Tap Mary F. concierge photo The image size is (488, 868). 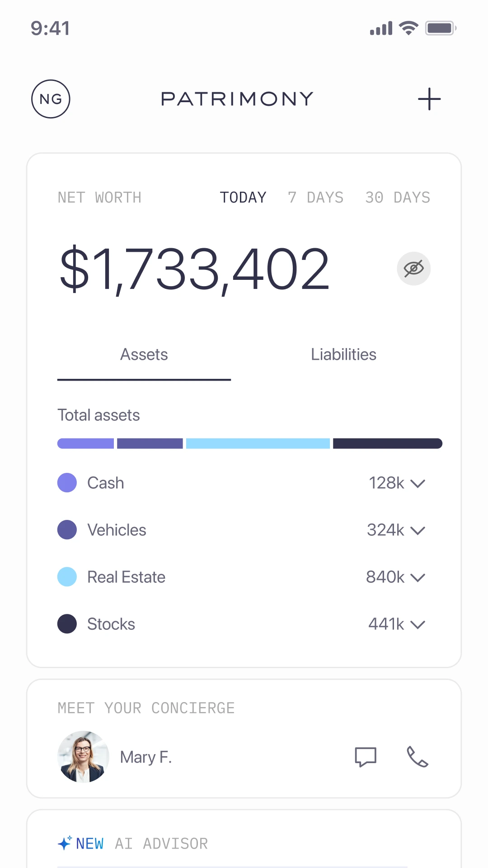83,757
